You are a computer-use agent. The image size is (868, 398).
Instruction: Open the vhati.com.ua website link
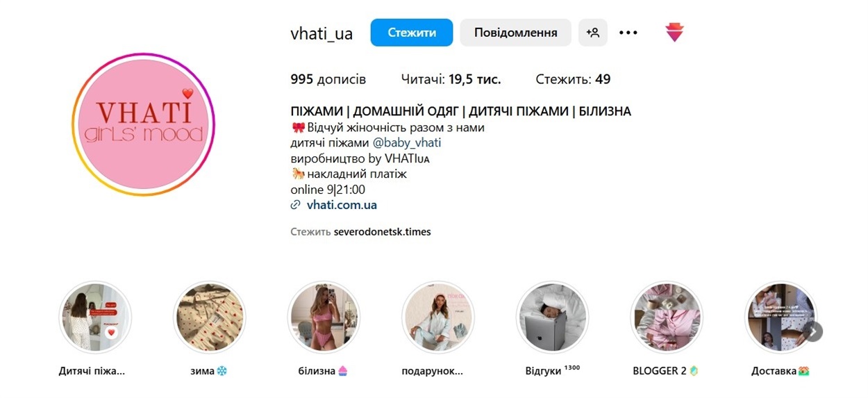(342, 205)
